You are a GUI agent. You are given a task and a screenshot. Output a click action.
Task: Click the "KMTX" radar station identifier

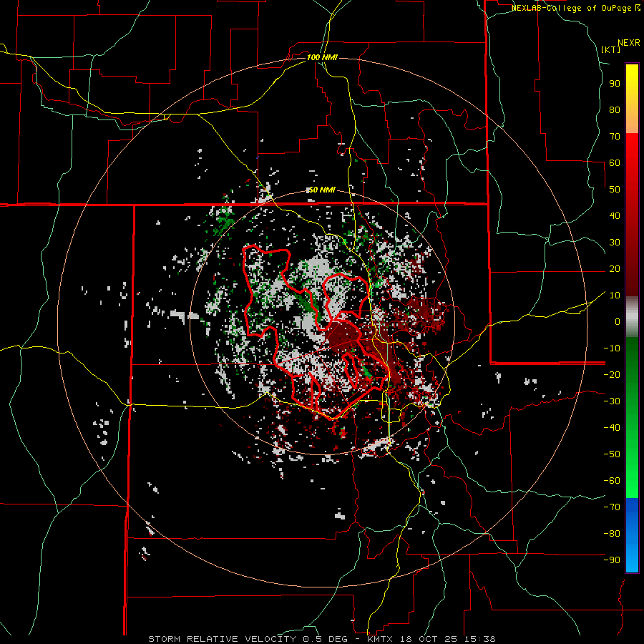click(381, 639)
